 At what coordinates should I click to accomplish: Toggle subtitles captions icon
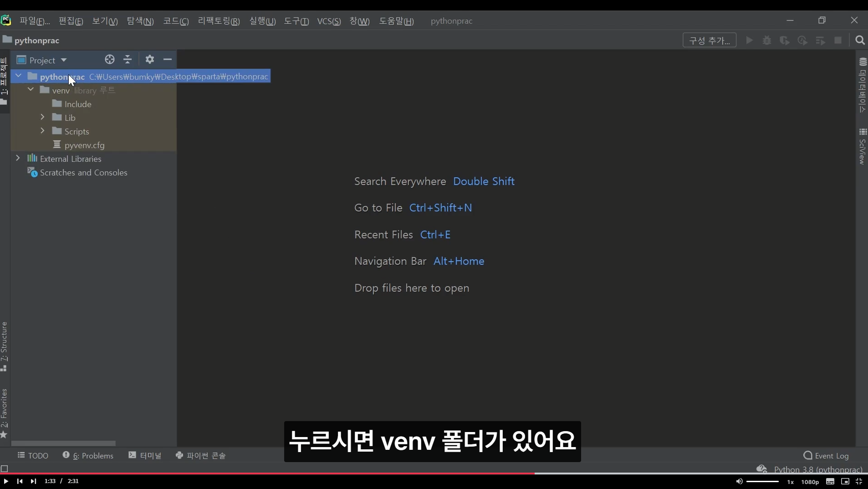click(830, 481)
